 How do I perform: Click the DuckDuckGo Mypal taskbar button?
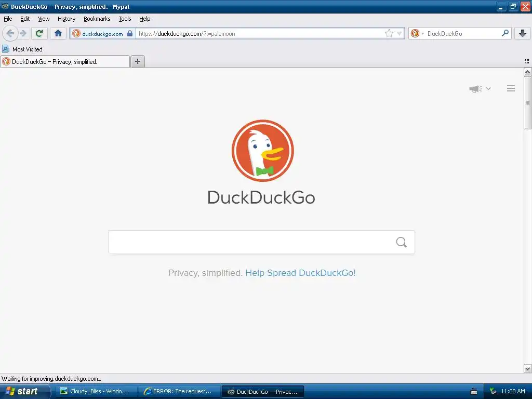(262, 391)
